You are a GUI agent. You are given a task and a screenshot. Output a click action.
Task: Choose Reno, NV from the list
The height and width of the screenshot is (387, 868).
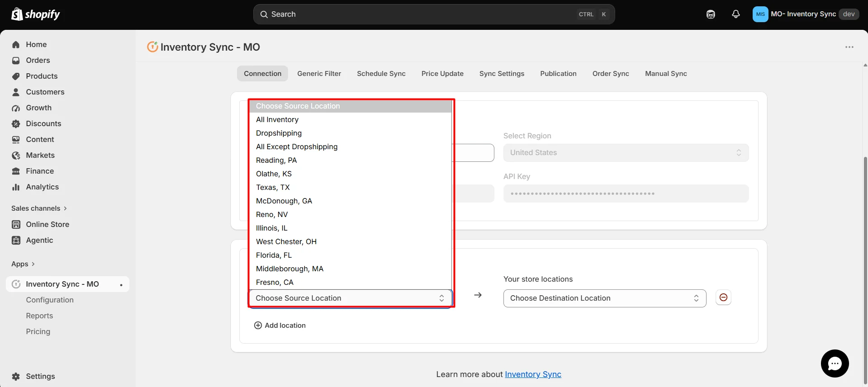pyautogui.click(x=351, y=214)
